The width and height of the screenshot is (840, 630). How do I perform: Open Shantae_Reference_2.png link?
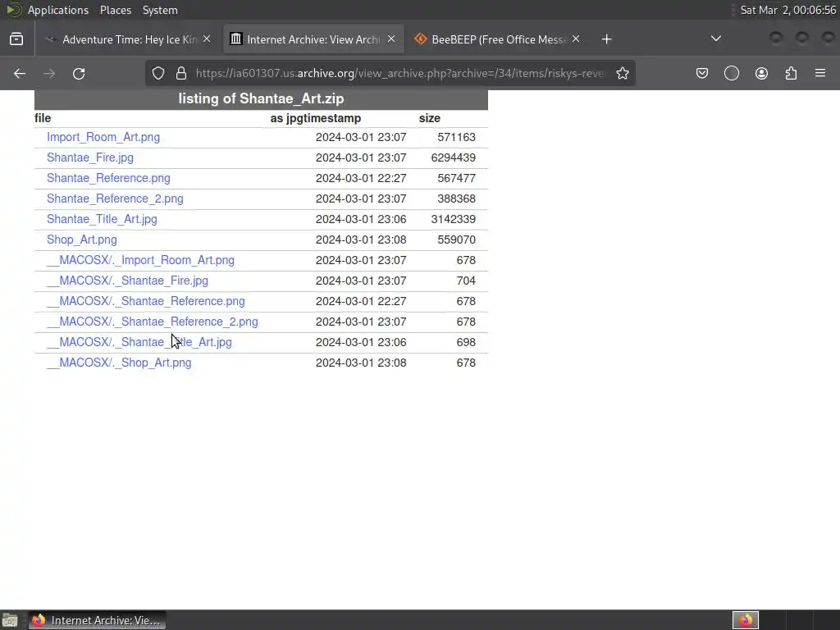click(115, 199)
